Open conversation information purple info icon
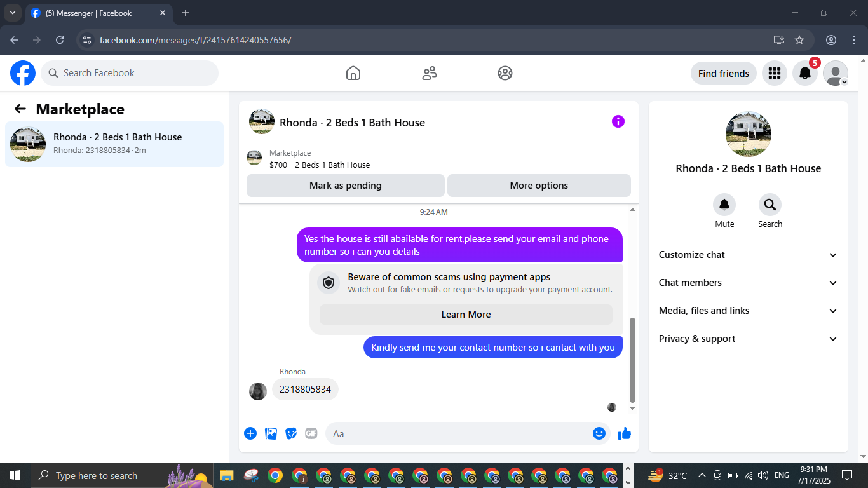Viewport: 868px width, 488px height. (x=618, y=121)
